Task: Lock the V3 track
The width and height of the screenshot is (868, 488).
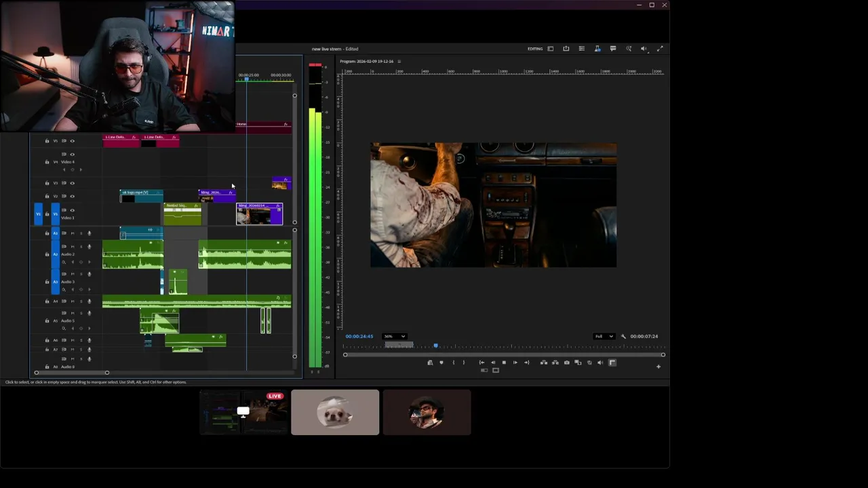Action: [47, 183]
